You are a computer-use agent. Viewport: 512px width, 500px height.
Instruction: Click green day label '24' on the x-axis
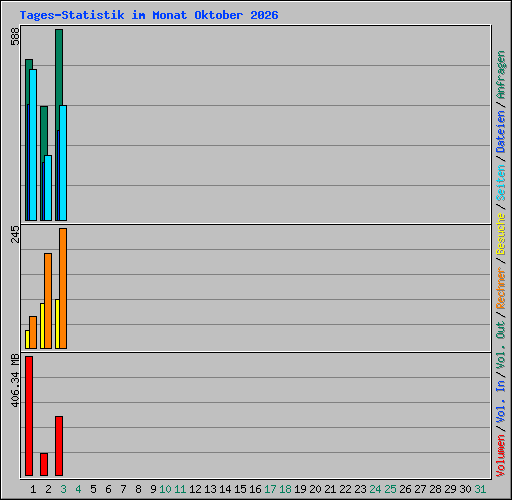tap(375, 489)
